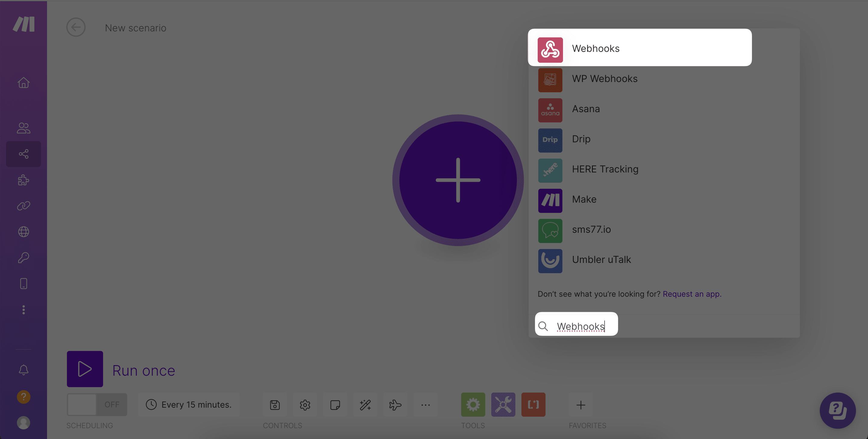Toggle the scenario ON/OFF switch
Viewport: 868px width, 439px height.
pos(96,404)
